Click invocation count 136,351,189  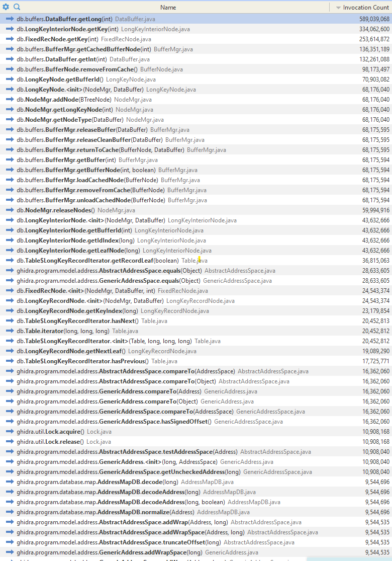tap(374, 49)
